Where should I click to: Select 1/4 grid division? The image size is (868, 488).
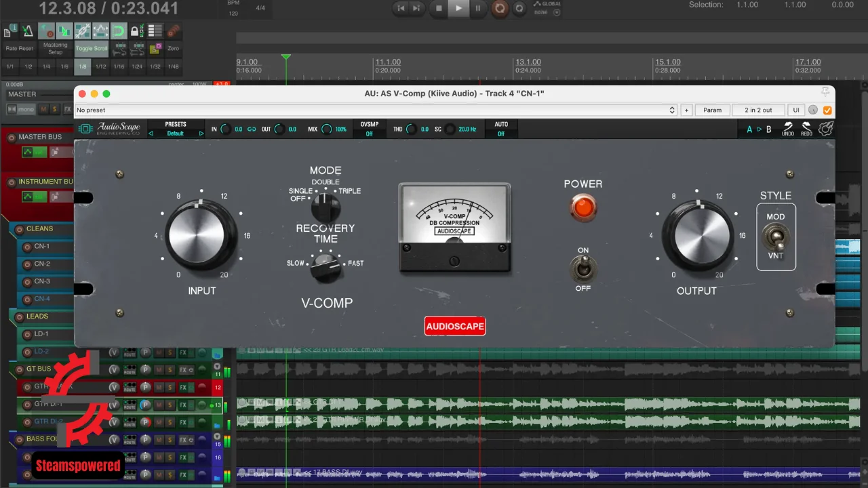(46, 66)
